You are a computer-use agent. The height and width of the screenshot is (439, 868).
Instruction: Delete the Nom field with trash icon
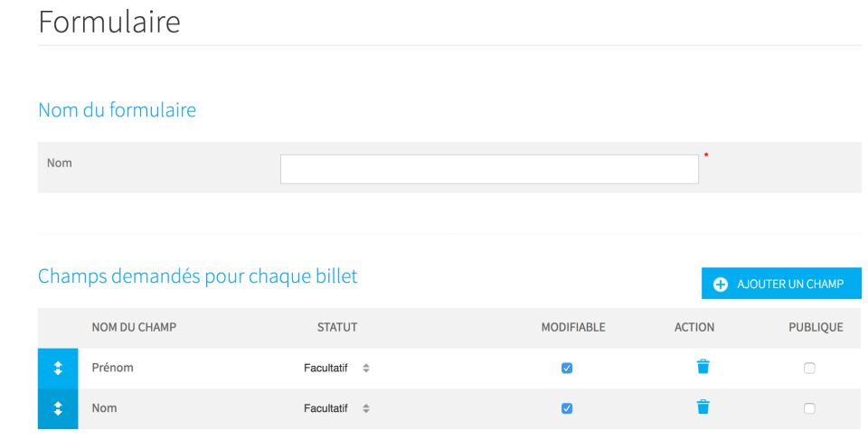coord(703,406)
